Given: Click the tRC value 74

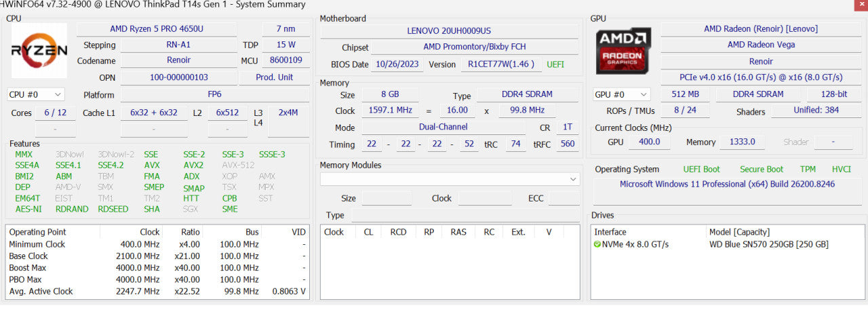Looking at the screenshot, I should tap(515, 144).
